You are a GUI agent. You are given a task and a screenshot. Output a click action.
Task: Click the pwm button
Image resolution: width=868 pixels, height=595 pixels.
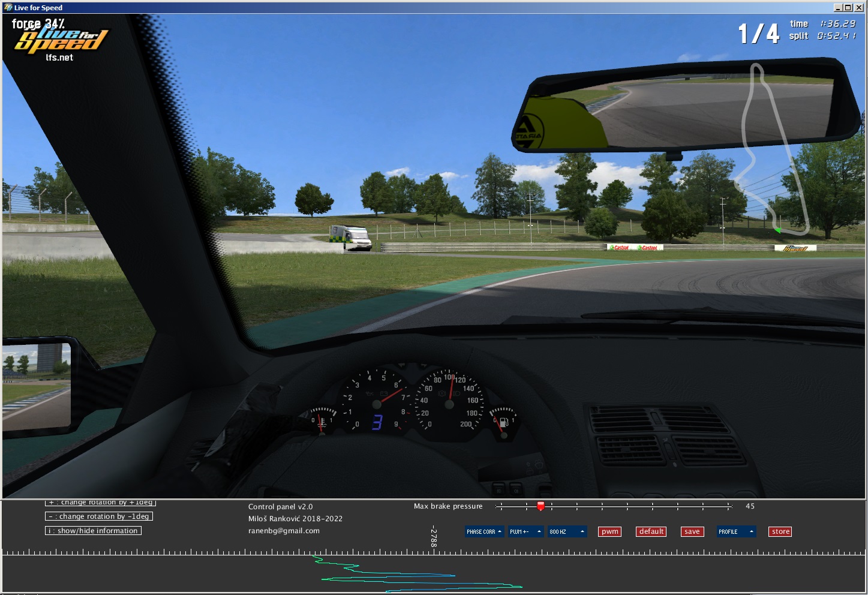pos(609,531)
